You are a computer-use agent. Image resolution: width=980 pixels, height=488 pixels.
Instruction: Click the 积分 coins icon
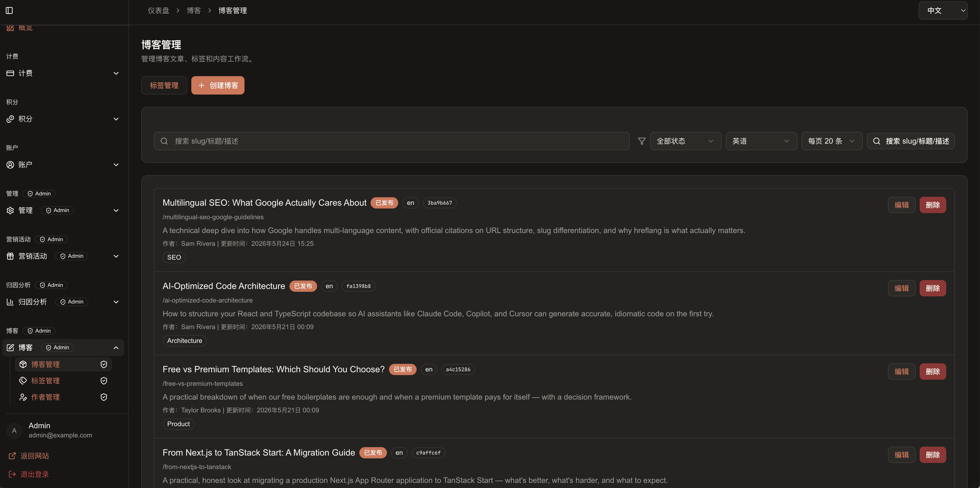tap(10, 119)
